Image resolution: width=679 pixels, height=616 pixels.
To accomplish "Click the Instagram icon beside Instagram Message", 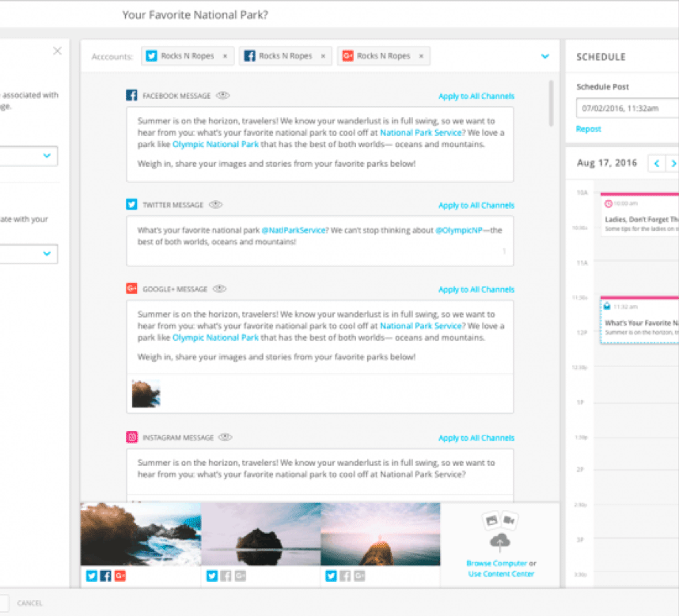I will [x=132, y=437].
